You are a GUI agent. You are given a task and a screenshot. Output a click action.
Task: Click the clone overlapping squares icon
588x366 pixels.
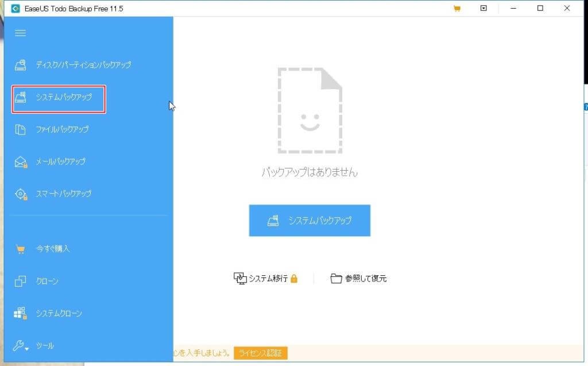[20, 281]
